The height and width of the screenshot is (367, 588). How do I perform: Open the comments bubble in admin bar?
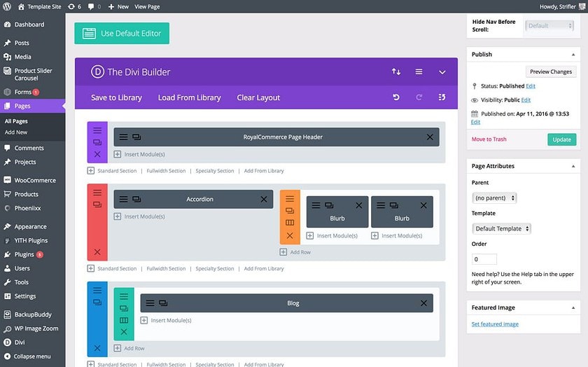point(94,6)
